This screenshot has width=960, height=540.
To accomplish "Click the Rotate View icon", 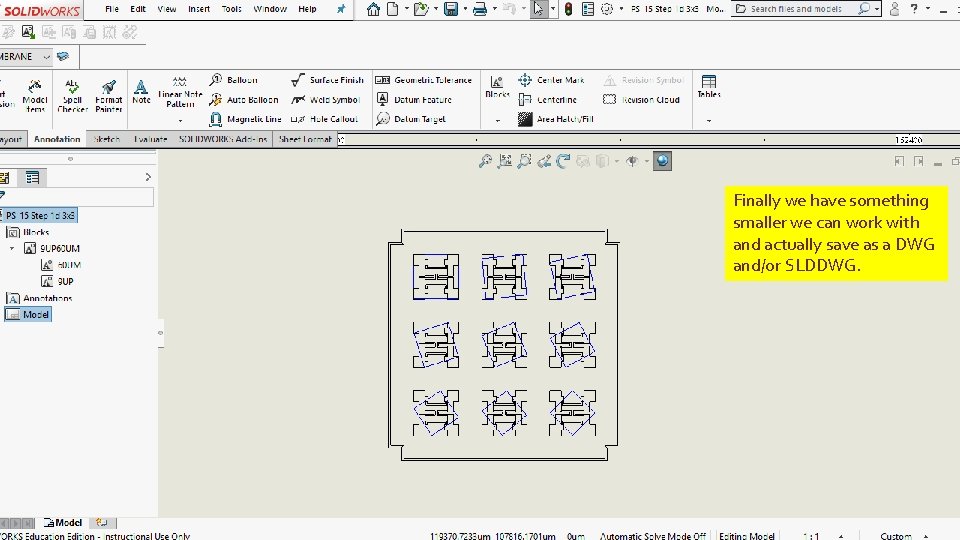I will 563,161.
